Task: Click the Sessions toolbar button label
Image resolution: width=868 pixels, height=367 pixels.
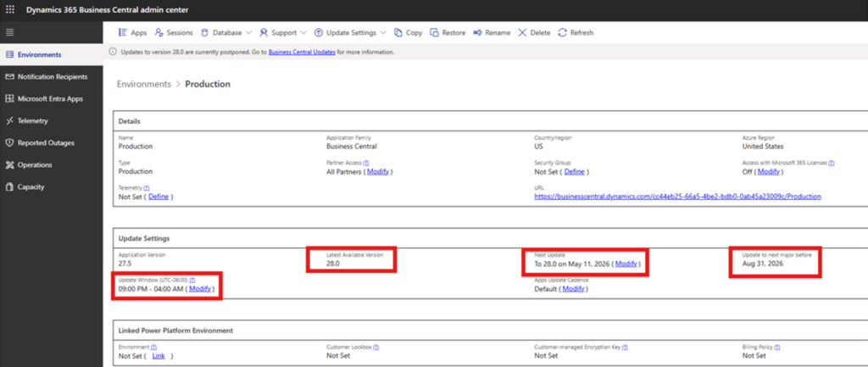Action: [180, 33]
